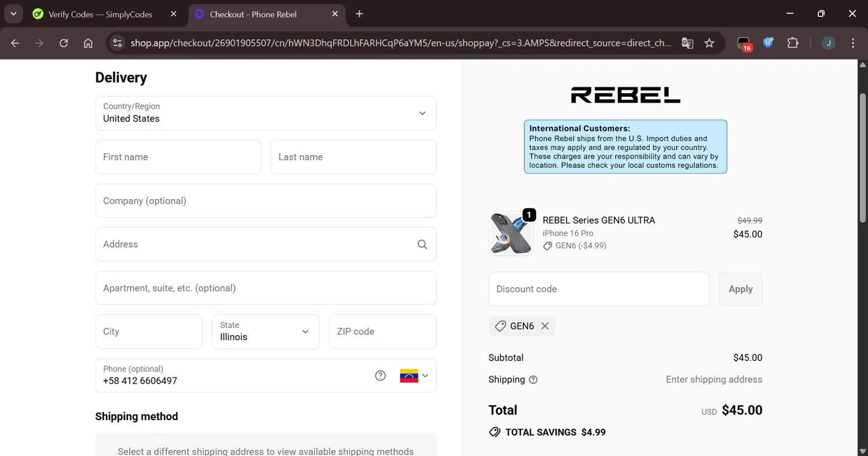The width and height of the screenshot is (868, 456).
Task: Open the blue shield extension
Action: [768, 43]
